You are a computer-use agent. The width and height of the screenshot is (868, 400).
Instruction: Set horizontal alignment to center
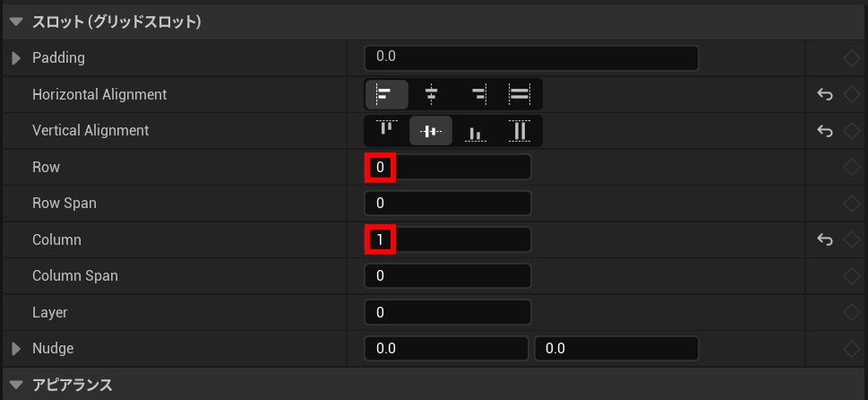431,94
